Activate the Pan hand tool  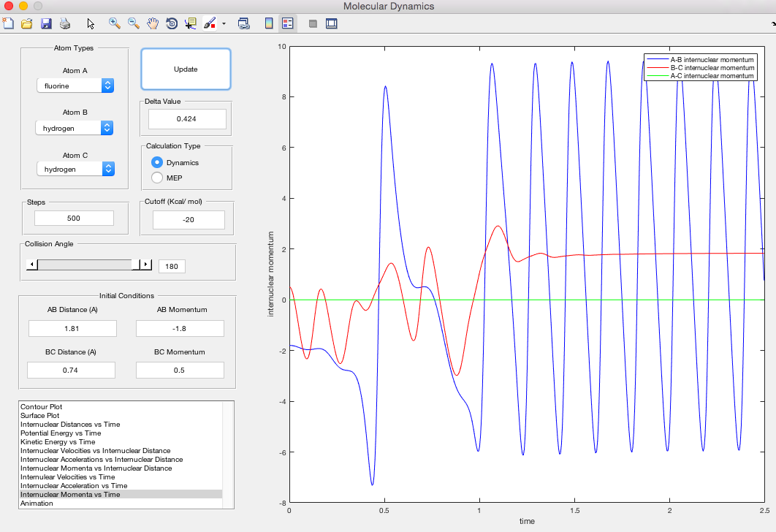(153, 23)
